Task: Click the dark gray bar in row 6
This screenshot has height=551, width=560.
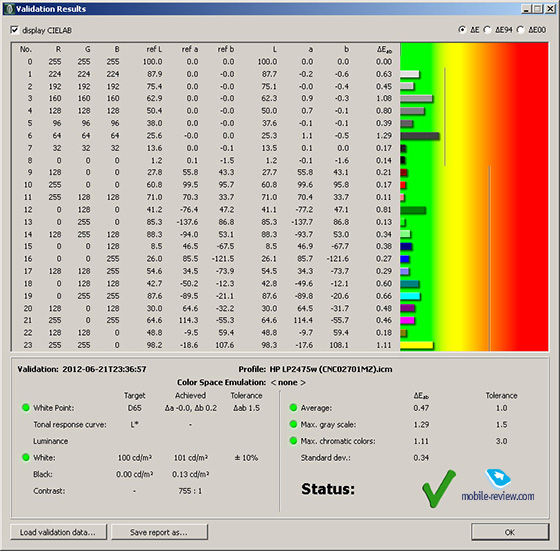Action: 420,136
